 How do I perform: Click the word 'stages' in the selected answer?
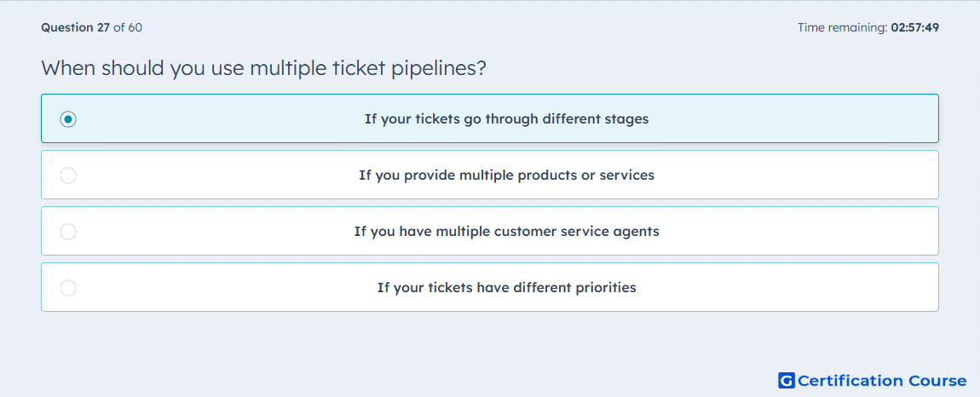click(627, 119)
